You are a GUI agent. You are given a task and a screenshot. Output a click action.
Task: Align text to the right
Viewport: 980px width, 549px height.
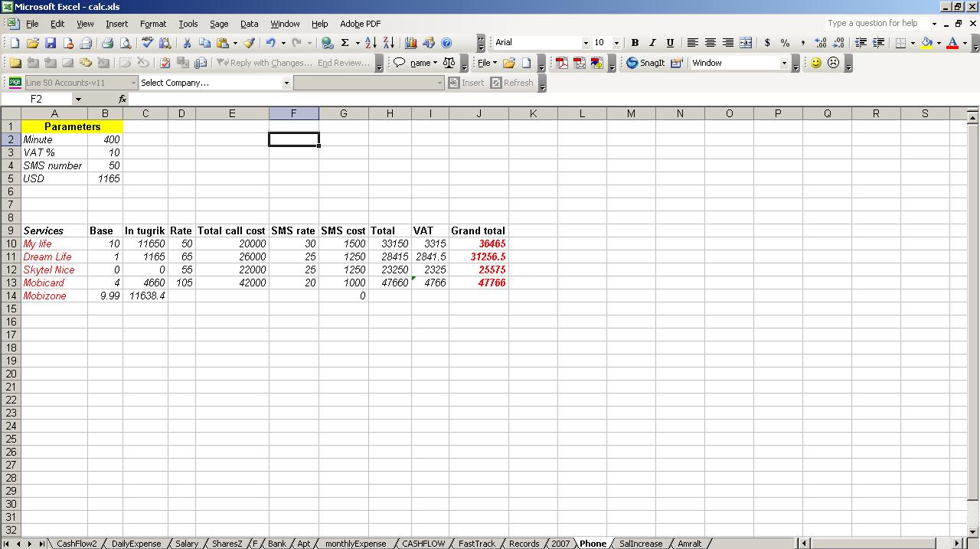tap(727, 43)
